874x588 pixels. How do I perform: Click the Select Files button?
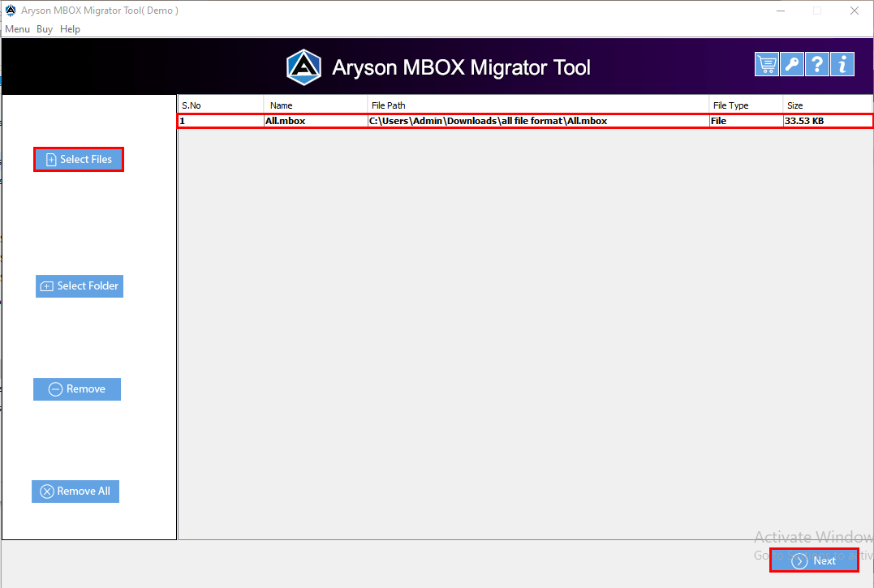79,159
